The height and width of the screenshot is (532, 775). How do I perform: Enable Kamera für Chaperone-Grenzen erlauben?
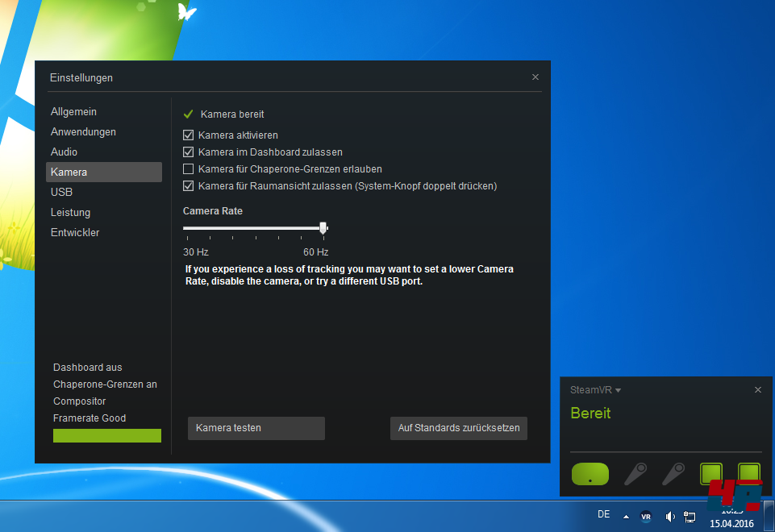click(187, 168)
